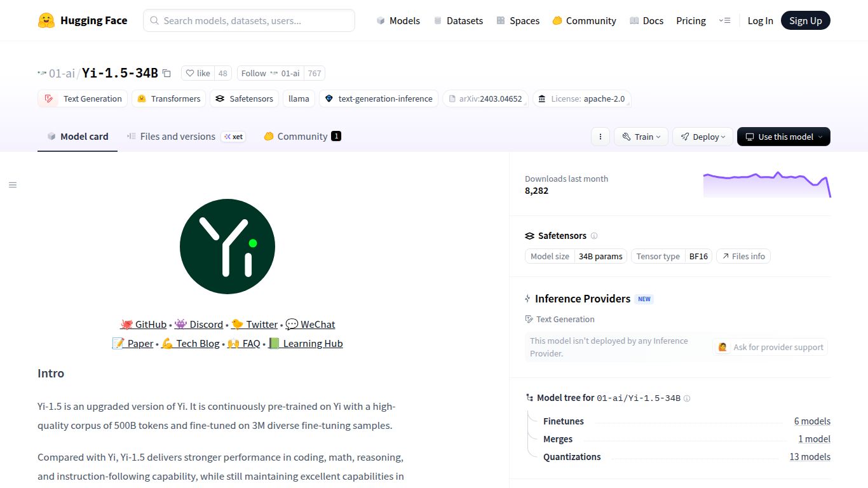The image size is (868, 488).
Task: Copy the model name Yi-1.5-34B
Action: click(x=166, y=73)
